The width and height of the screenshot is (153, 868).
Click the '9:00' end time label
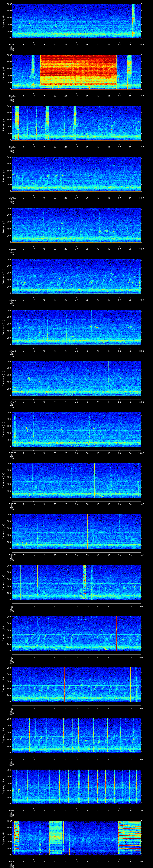click(141, 402)
